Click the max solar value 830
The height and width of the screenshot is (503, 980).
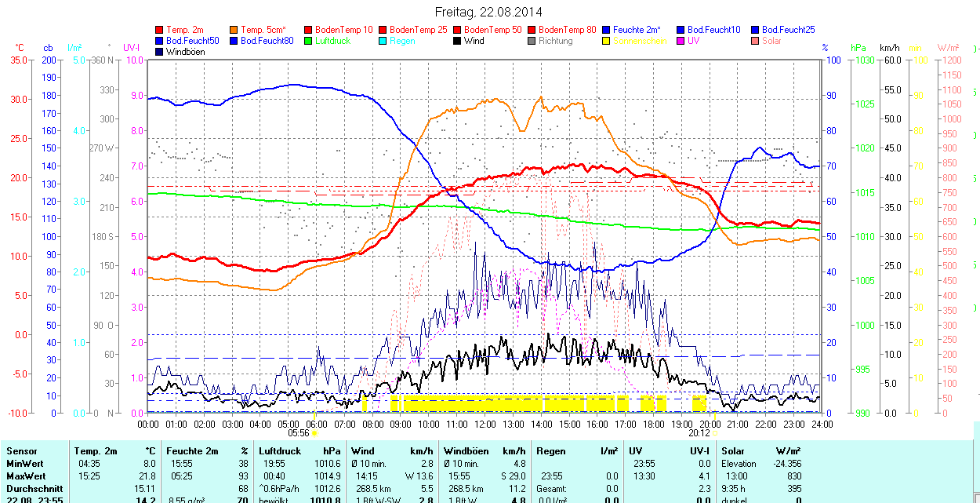[794, 476]
